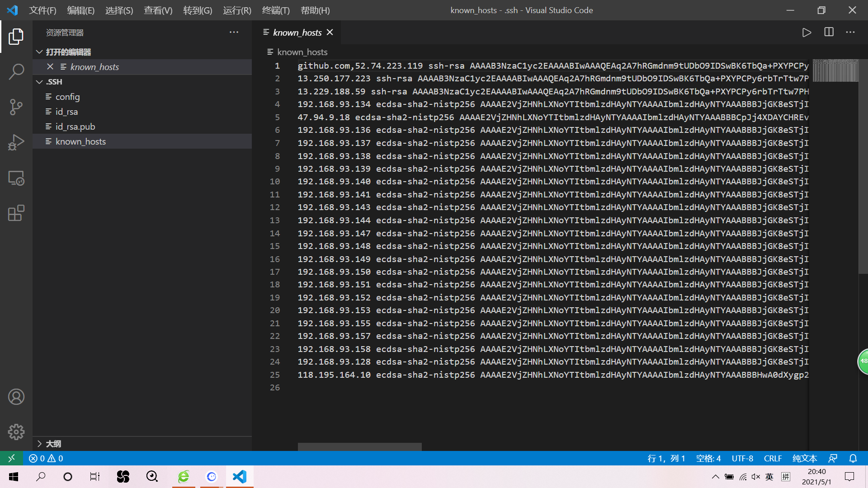This screenshot has width=868, height=488.
Task: Open the config file in explorer
Action: [x=67, y=97]
